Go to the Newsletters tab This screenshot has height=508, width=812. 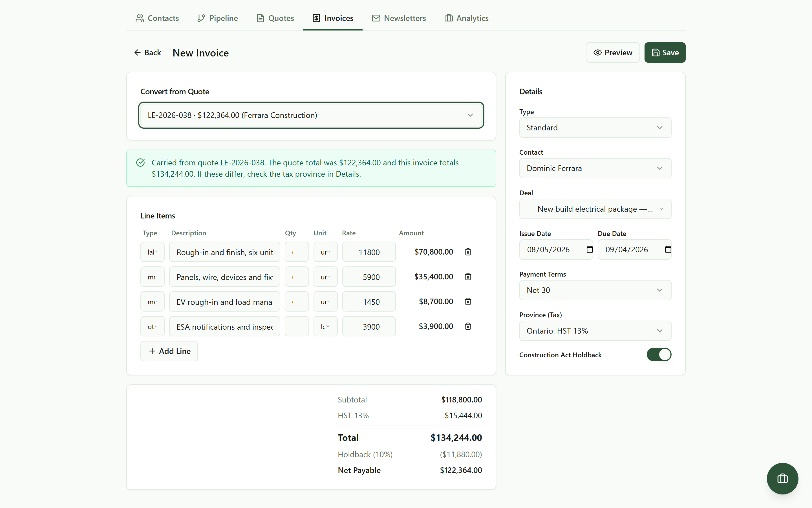pos(399,18)
